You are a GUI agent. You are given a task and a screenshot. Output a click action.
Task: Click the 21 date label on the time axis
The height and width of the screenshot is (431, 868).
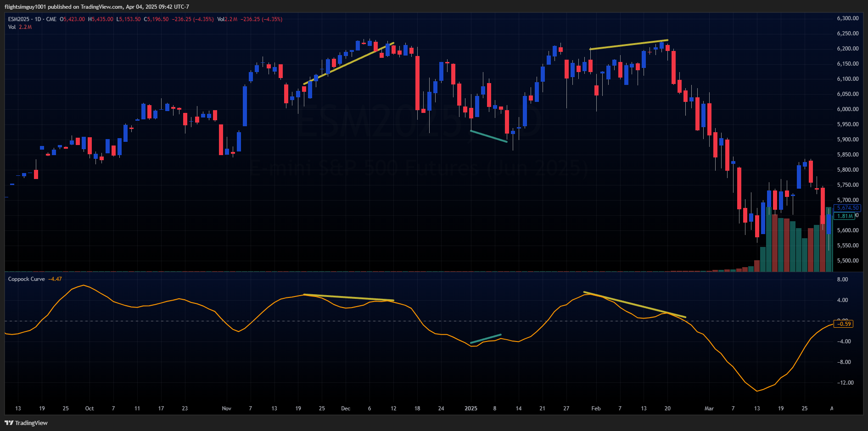[543, 409]
